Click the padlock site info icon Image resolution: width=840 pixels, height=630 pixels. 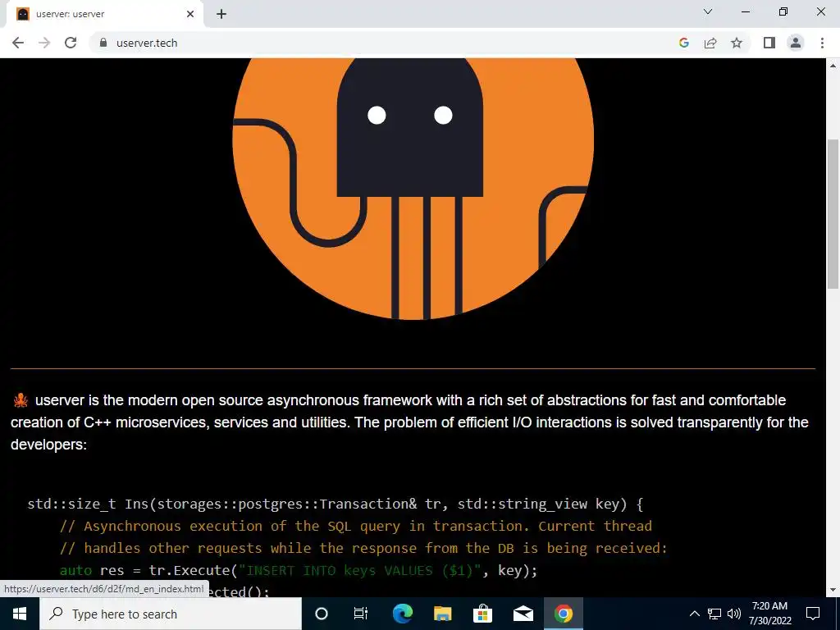pyautogui.click(x=103, y=43)
